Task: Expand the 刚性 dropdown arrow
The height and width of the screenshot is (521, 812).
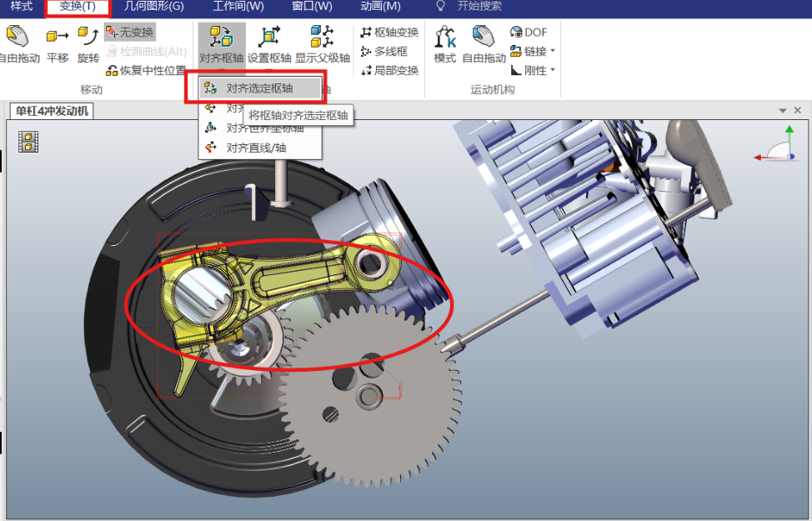Action: click(553, 70)
